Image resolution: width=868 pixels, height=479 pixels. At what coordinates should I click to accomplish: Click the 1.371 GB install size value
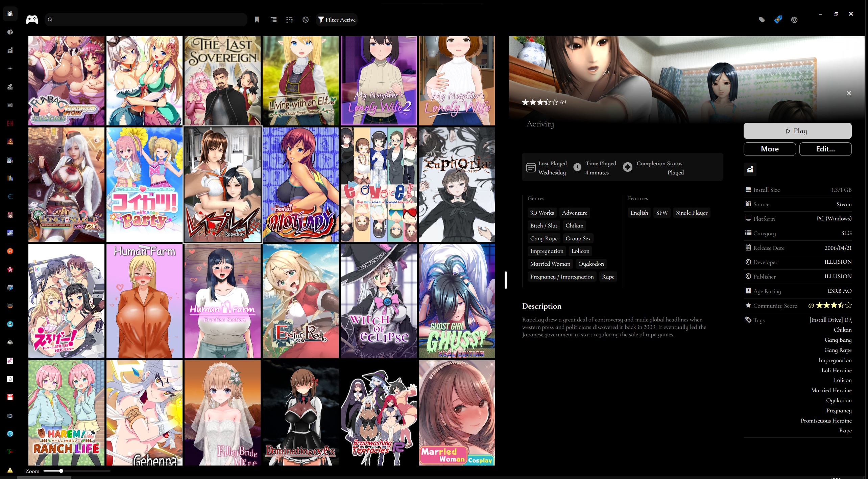coord(841,190)
